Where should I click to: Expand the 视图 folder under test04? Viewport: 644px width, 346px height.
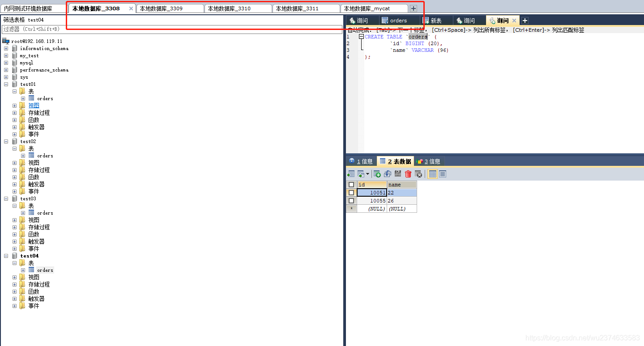(x=14, y=277)
